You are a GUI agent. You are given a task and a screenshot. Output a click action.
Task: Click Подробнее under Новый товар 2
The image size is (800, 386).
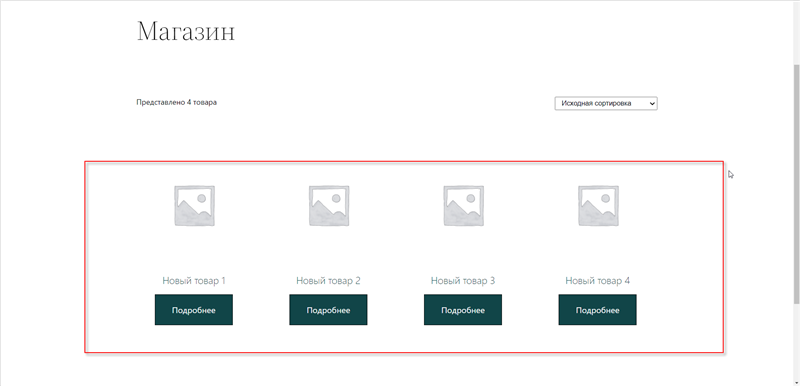click(x=329, y=310)
